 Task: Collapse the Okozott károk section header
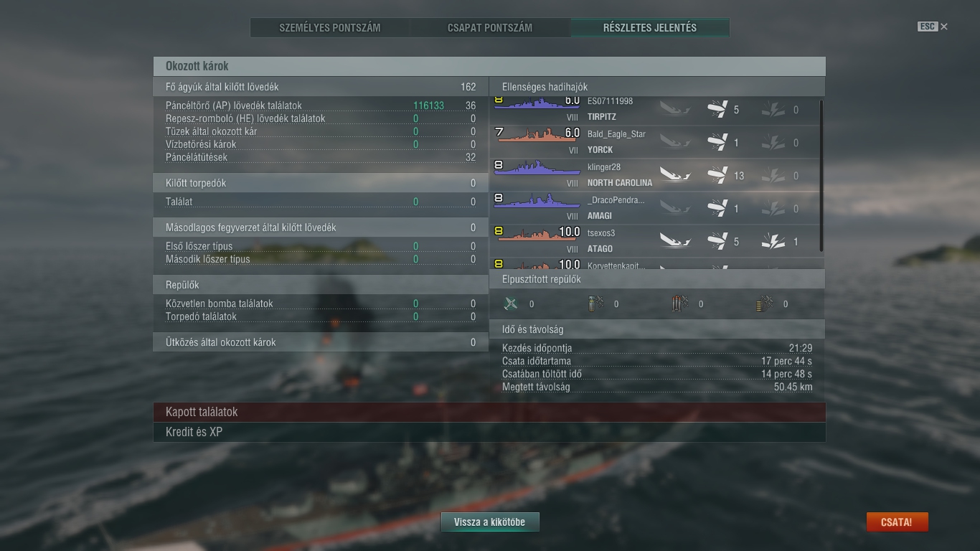click(489, 66)
